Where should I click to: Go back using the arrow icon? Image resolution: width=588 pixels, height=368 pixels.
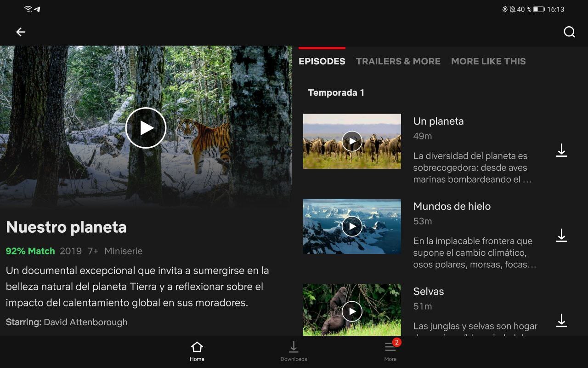point(21,32)
